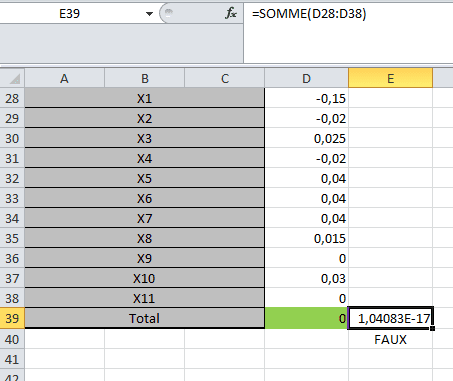Open the Name Box dropdown arrow

149,14
